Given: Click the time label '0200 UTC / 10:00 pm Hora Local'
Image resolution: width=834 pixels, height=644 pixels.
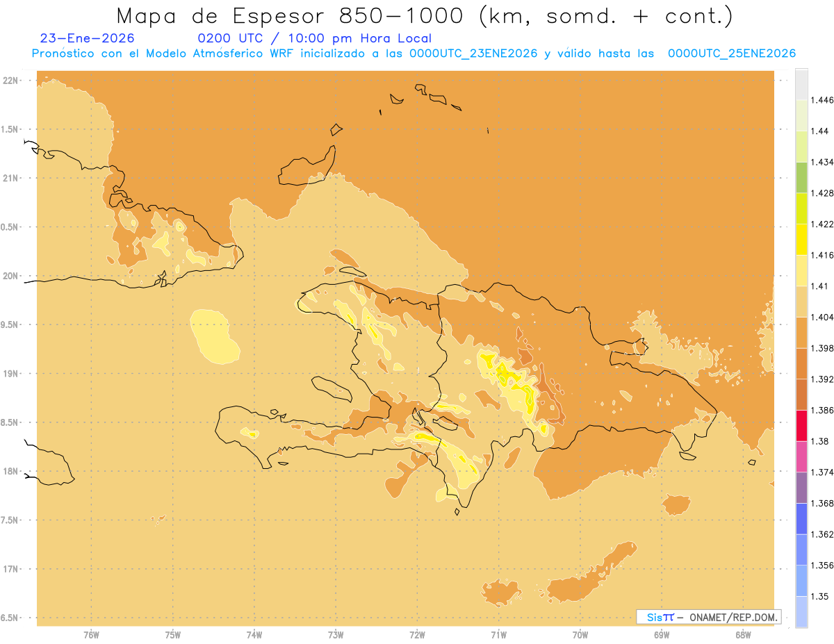Looking at the screenshot, I should click(x=315, y=39).
